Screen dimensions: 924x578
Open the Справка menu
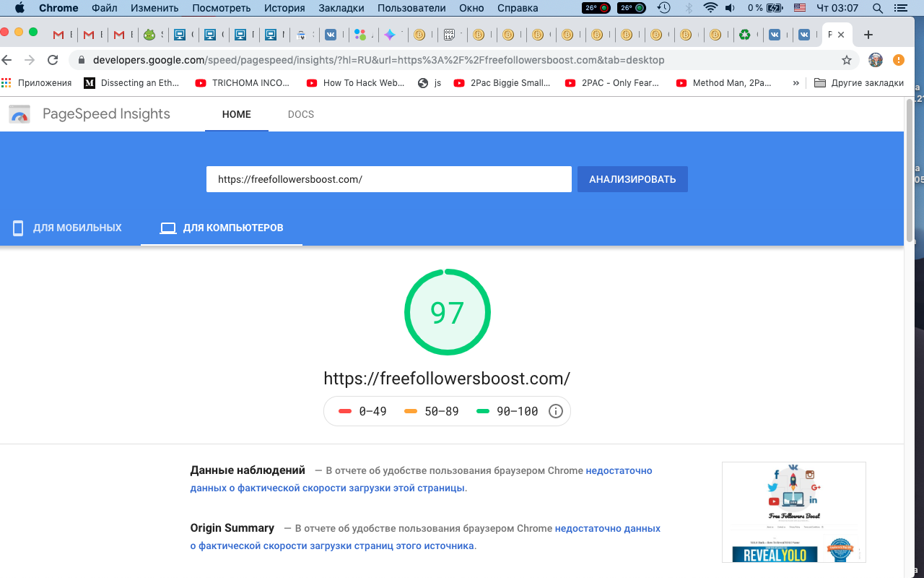[x=518, y=8]
